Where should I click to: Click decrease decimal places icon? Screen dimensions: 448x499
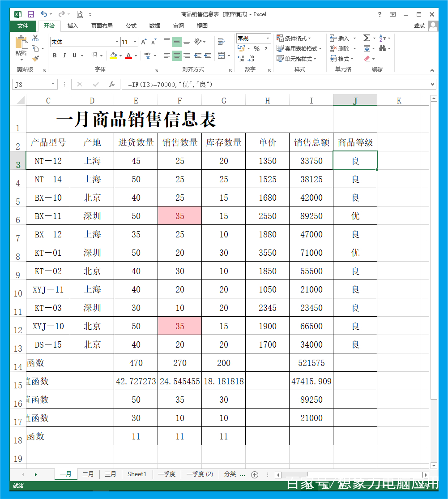pos(251,59)
